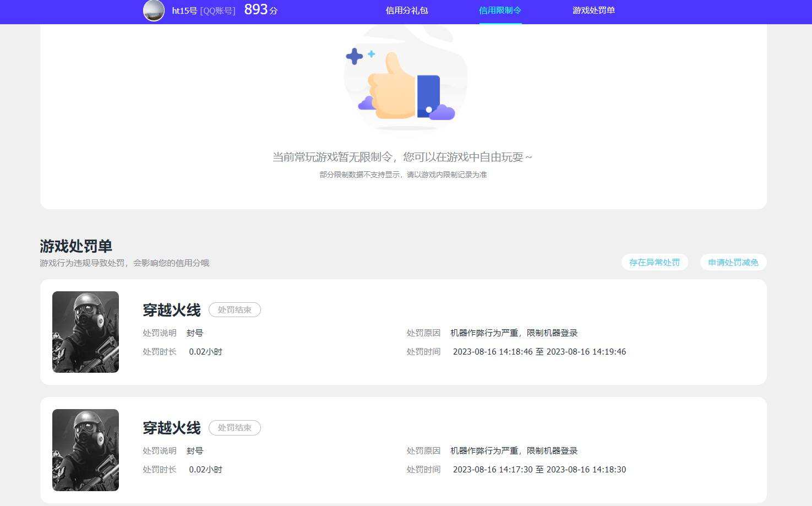
Task: Switch to the 游戏处罚单 tab
Action: point(593,10)
